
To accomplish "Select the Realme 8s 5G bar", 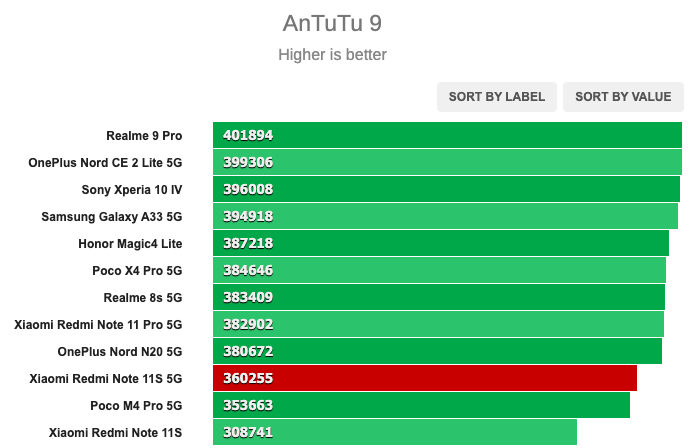I will coord(439,297).
